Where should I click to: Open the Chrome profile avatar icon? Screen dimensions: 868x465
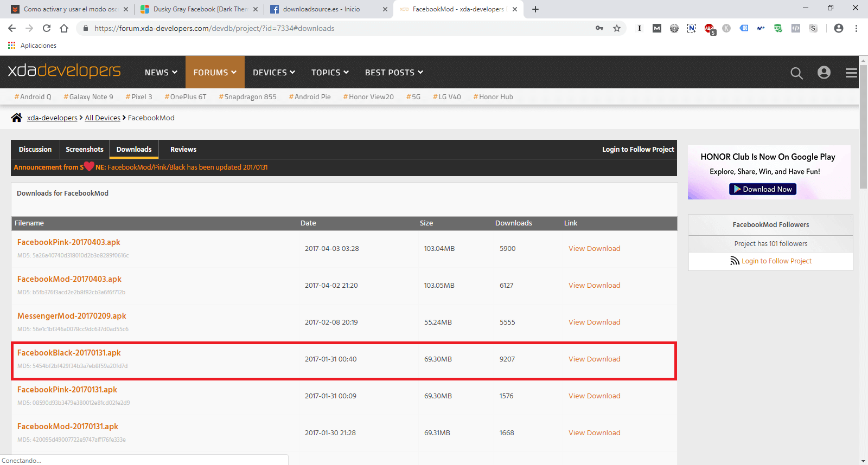tap(839, 28)
